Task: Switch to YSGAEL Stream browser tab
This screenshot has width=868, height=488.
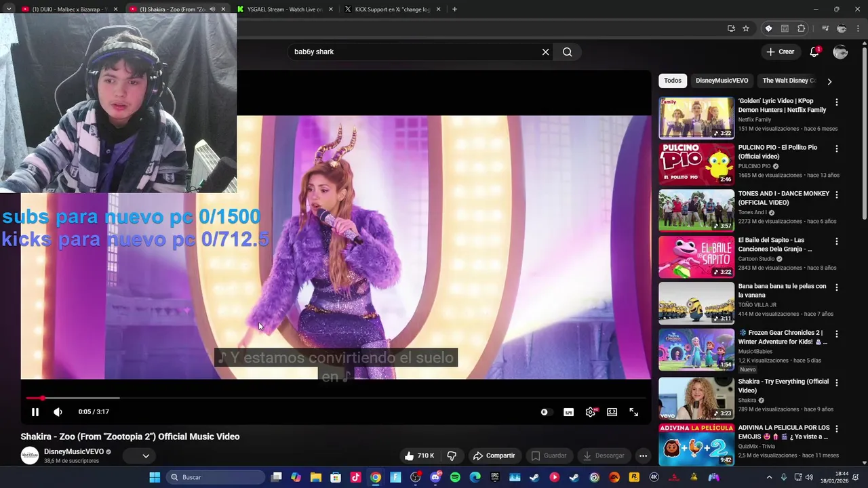Action: 285,9
